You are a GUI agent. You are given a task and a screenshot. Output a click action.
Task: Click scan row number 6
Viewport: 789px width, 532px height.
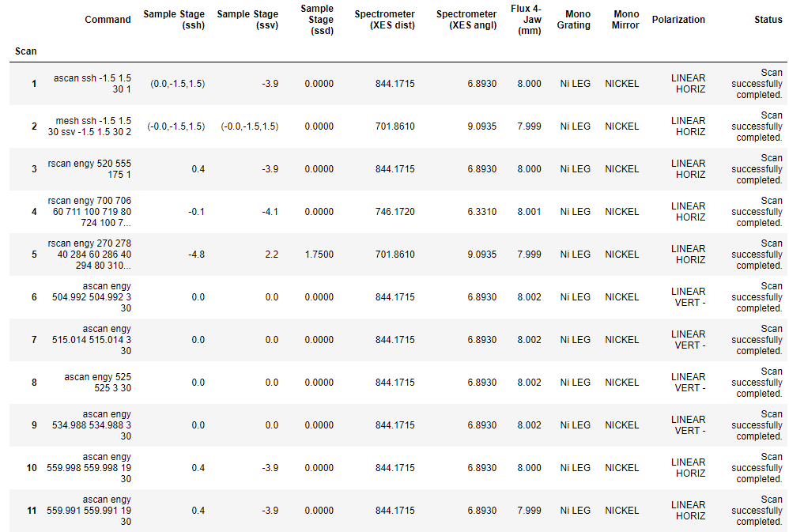pos(34,297)
